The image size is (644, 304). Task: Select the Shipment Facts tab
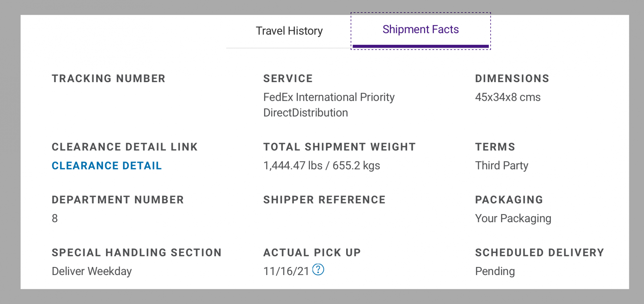[x=420, y=30]
